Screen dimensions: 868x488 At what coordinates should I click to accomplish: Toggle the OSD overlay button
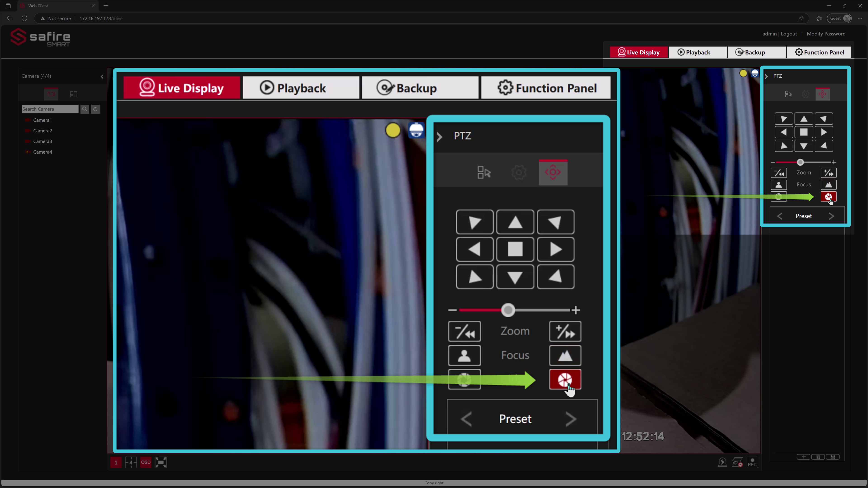coord(146,462)
